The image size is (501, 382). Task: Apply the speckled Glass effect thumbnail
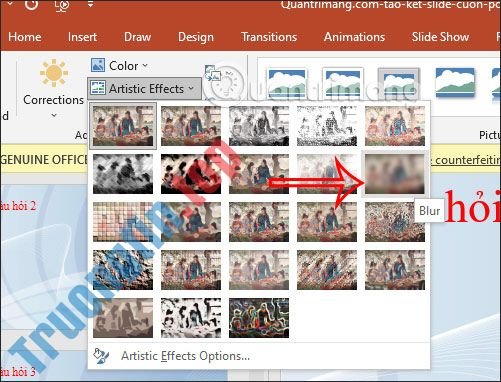(395, 222)
